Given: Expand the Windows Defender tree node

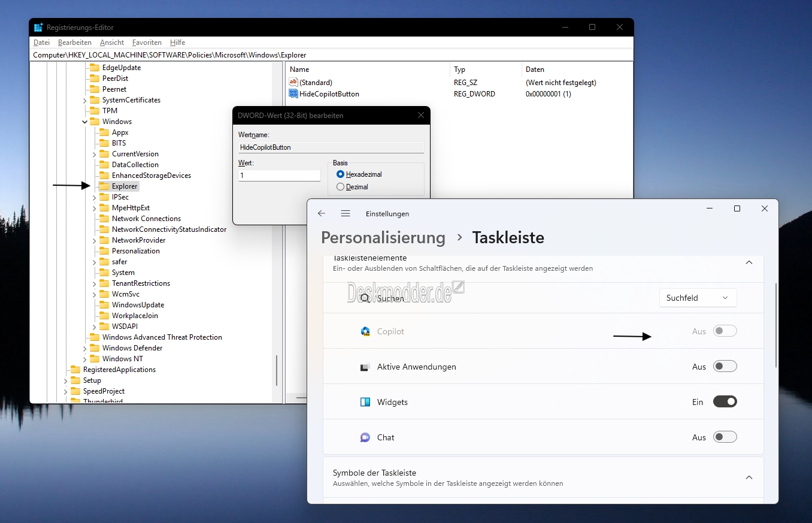Looking at the screenshot, I should [x=85, y=348].
